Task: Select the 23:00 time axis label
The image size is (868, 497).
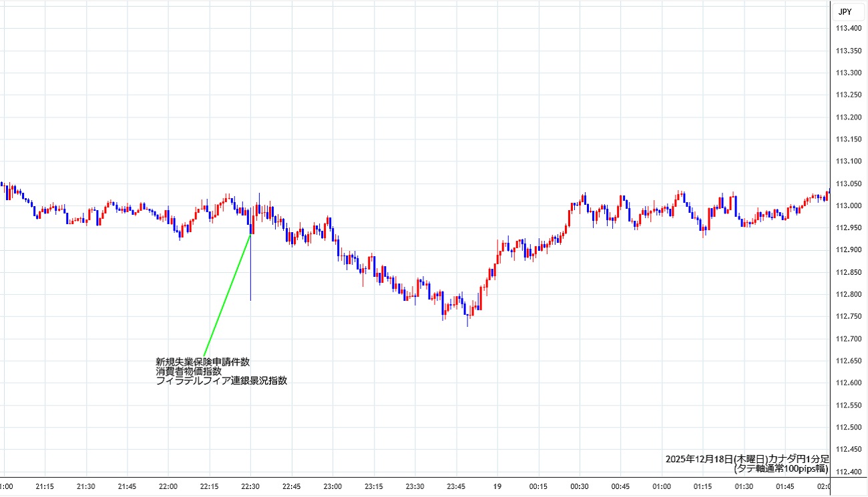Action: coord(333,486)
